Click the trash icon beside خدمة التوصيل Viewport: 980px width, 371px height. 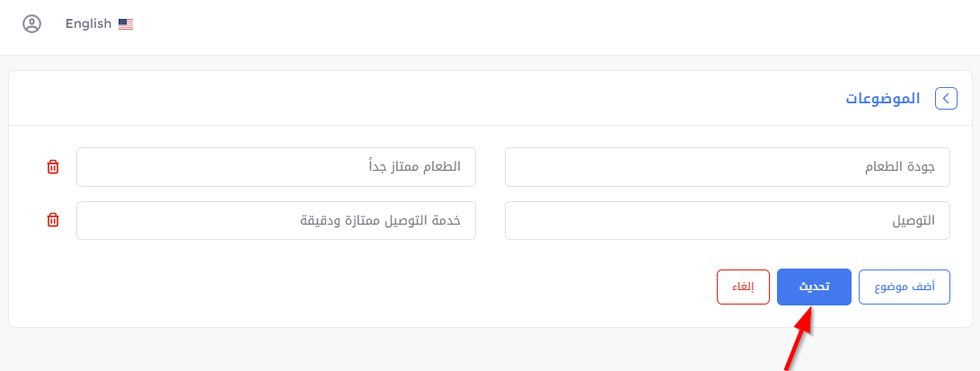(x=53, y=220)
